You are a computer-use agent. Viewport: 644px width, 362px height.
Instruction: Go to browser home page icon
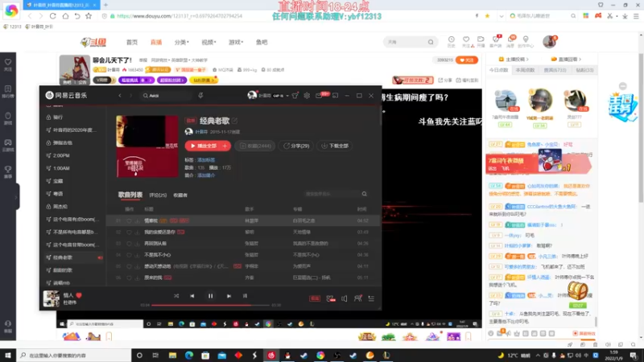pyautogui.click(x=65, y=16)
